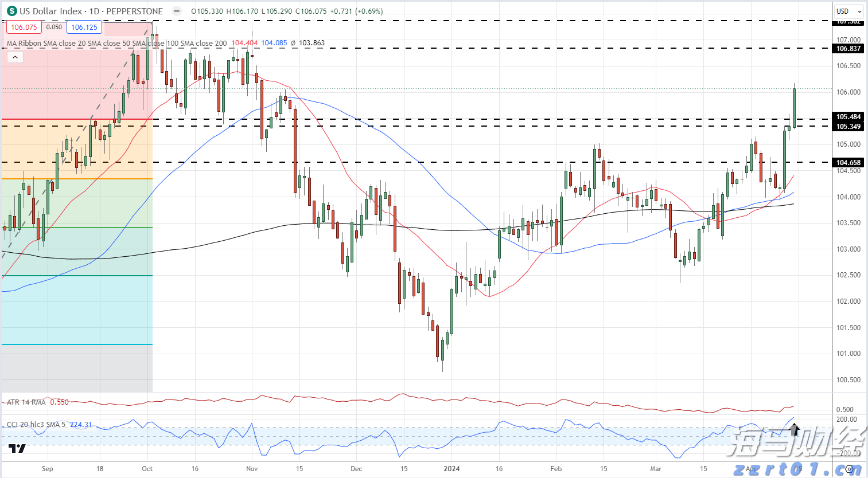
Task: Click the 104.658 horizontal line price label
Action: click(848, 163)
